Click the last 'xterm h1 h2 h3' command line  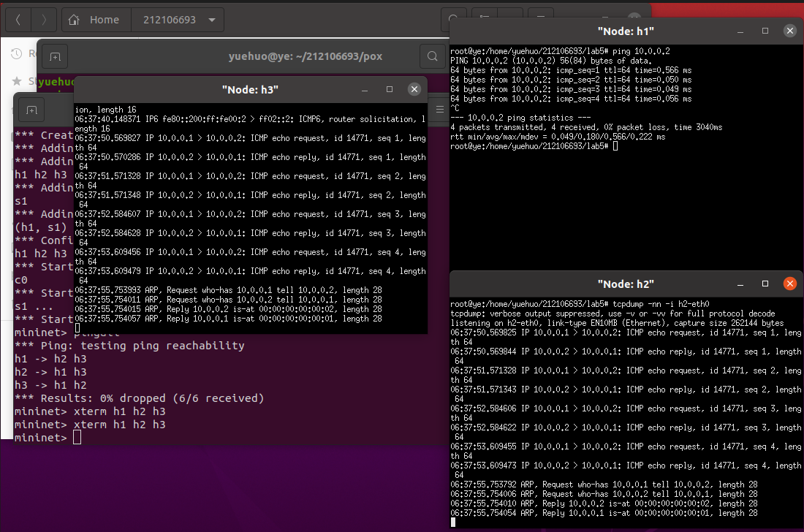(90, 425)
